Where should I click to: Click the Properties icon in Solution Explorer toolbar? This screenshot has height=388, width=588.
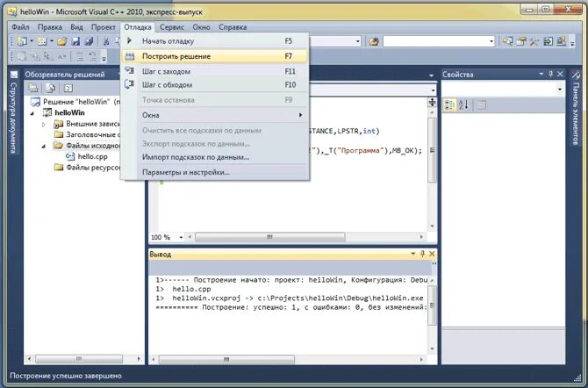coord(33,88)
